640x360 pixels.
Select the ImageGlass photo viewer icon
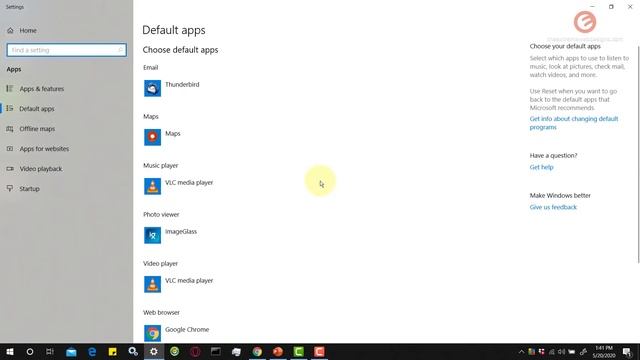[152, 235]
